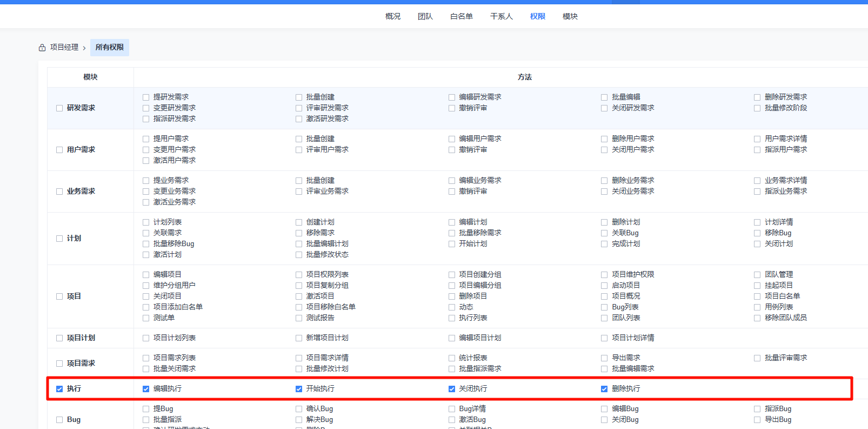Uncheck the 执行 module checkbox

59,389
